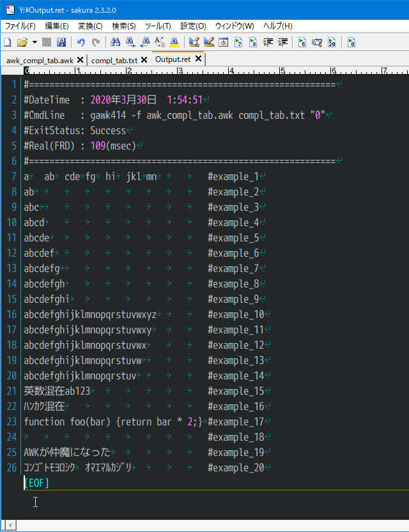
Task: Run the macro 8 toolbar command
Action: click(254, 42)
